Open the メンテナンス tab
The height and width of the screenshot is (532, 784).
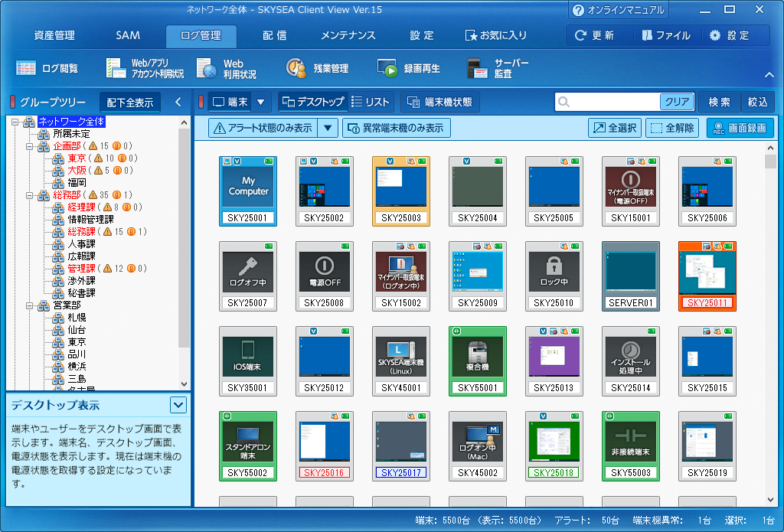348,35
